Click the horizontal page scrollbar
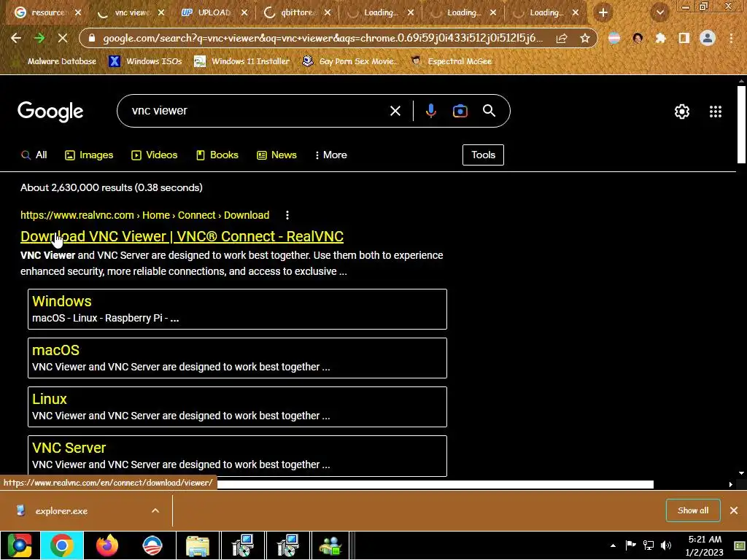This screenshot has height=560, width=747. tap(435, 484)
